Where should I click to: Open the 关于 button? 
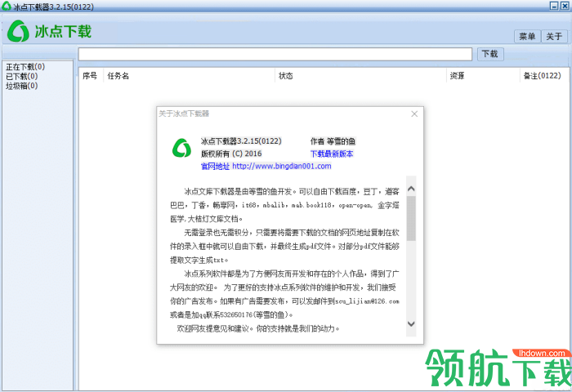554,37
